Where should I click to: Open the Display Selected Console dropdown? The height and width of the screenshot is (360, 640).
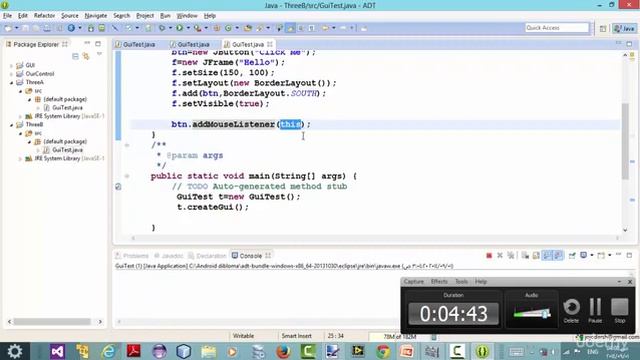coord(591,256)
